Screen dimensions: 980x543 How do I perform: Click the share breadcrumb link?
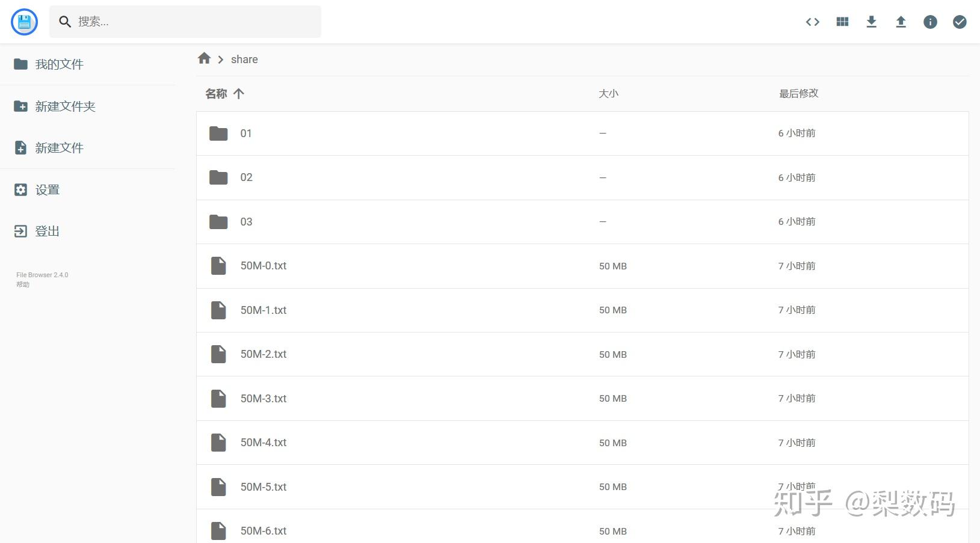(244, 60)
